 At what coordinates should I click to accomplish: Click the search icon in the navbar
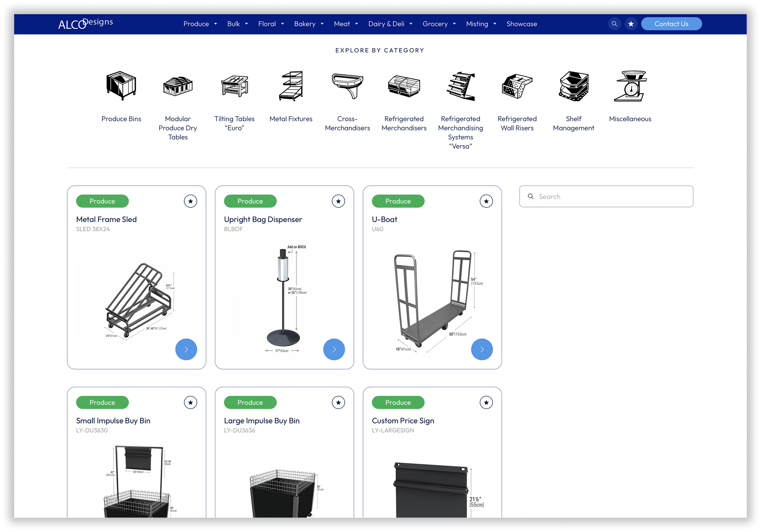pos(614,24)
